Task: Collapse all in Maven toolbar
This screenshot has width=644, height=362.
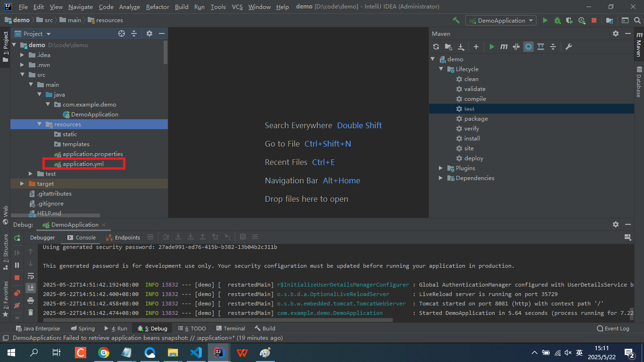Action: (x=553, y=47)
